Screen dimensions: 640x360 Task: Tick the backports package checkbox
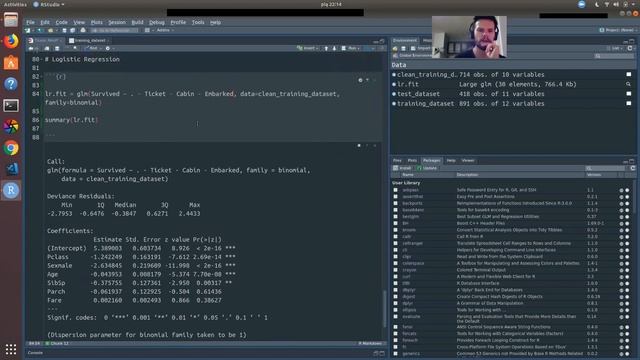pyautogui.click(x=395, y=203)
